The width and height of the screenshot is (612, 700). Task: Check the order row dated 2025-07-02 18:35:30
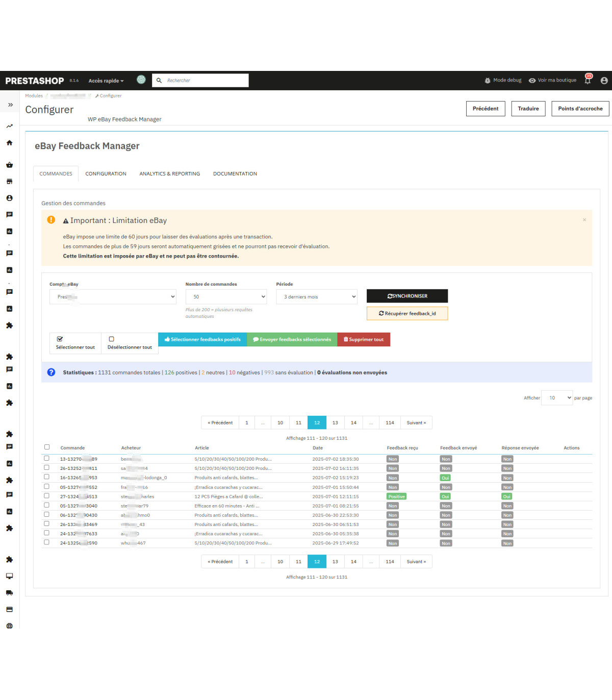tap(47, 458)
